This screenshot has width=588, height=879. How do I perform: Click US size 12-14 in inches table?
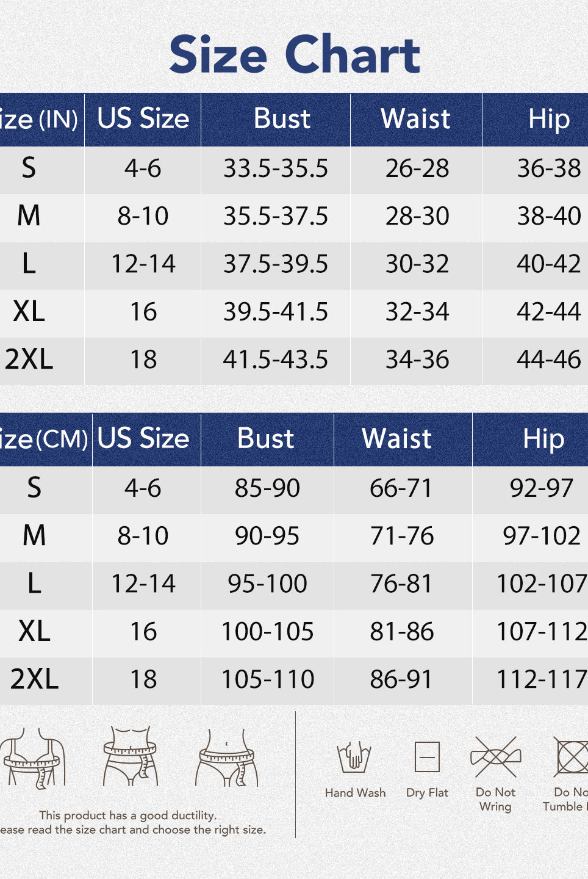(x=143, y=264)
